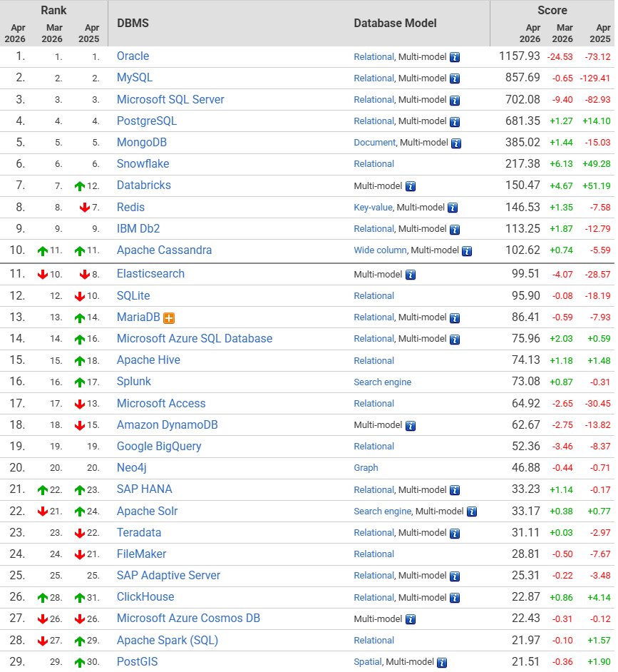Click the info icon for Microsoft Azure Cosmos DB
The image size is (618, 672).
pyautogui.click(x=411, y=619)
